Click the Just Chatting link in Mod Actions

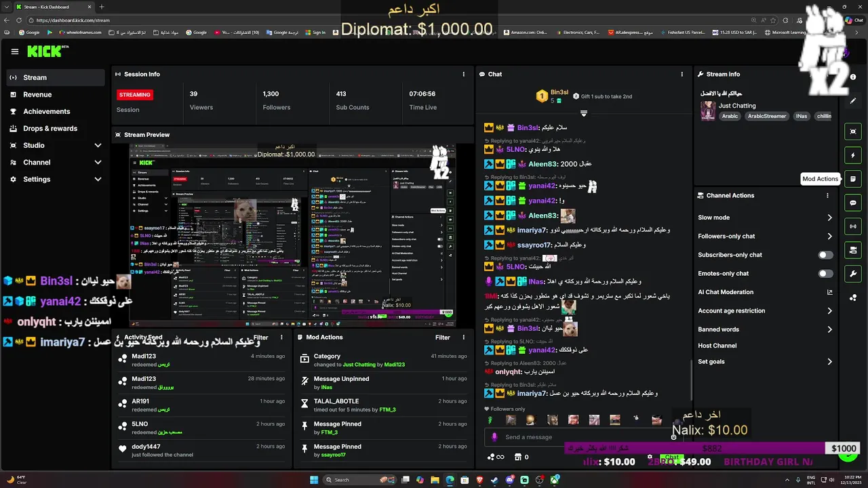[x=359, y=365]
